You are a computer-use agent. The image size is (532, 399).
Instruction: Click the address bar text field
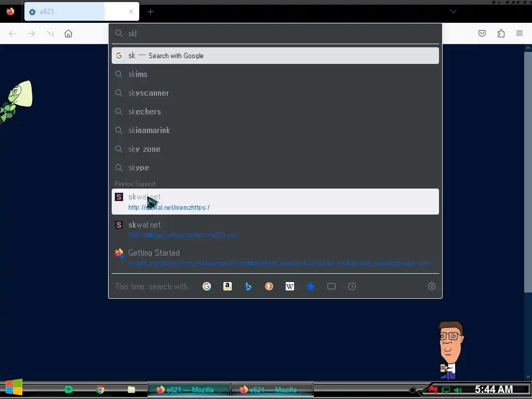pyautogui.click(x=275, y=33)
